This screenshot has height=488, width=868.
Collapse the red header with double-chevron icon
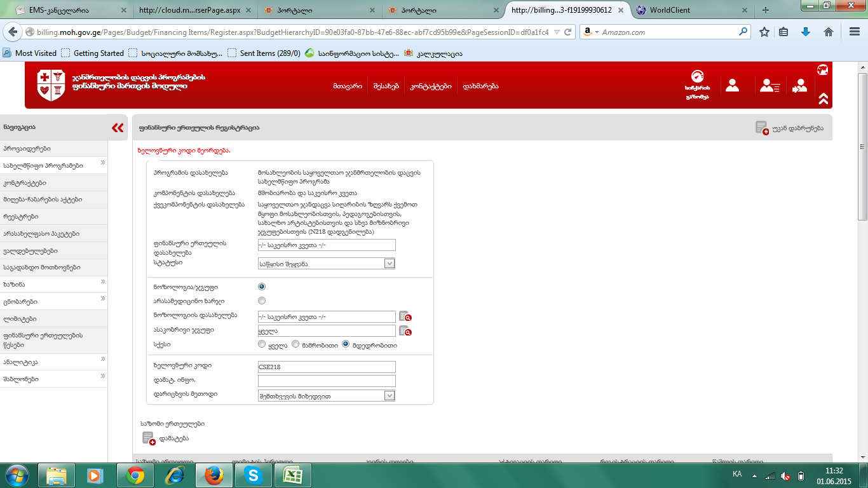click(x=823, y=98)
